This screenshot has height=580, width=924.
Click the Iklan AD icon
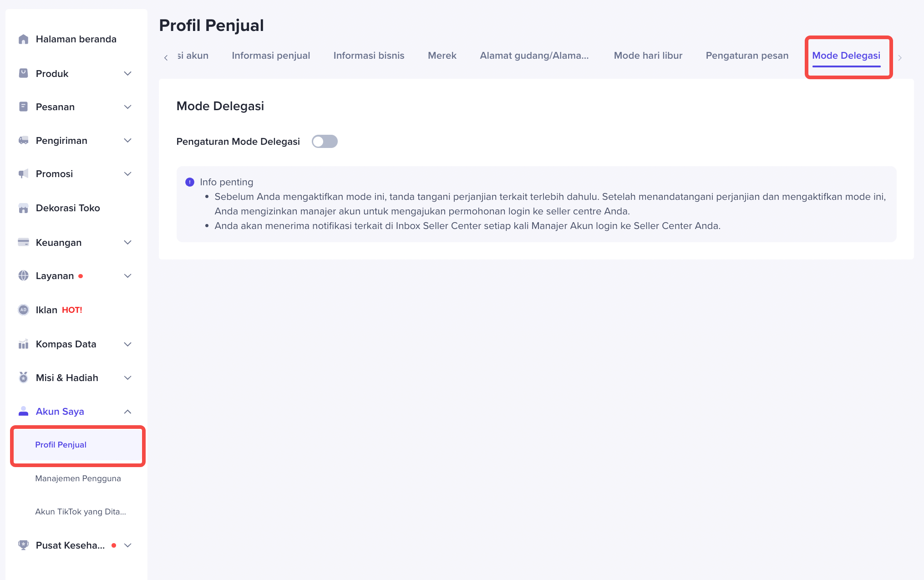[x=23, y=310]
